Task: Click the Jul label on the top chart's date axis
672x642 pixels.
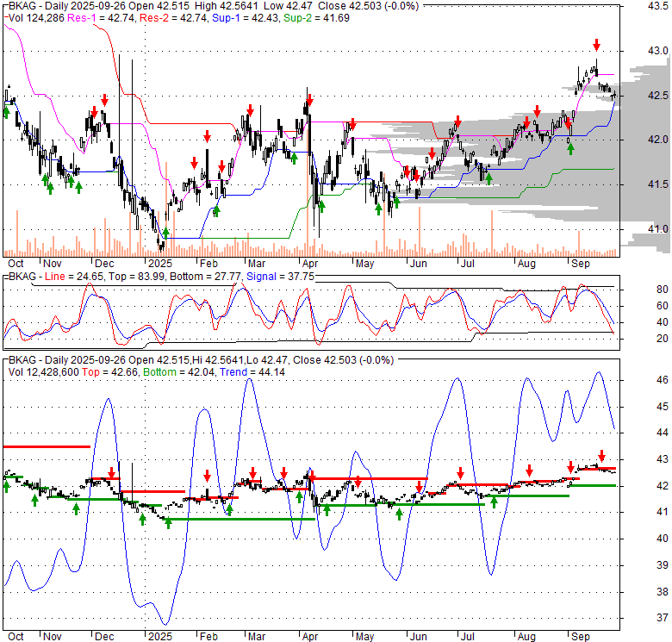Action: (467, 264)
